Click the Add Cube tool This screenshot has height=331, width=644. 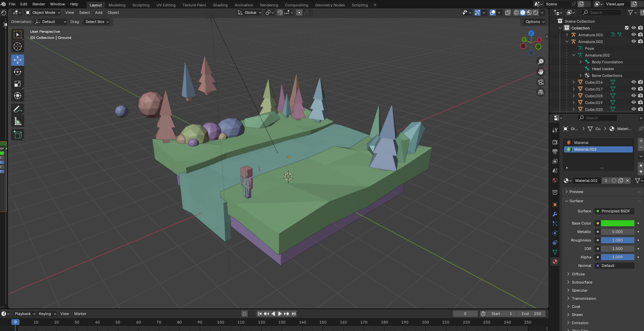[18, 135]
